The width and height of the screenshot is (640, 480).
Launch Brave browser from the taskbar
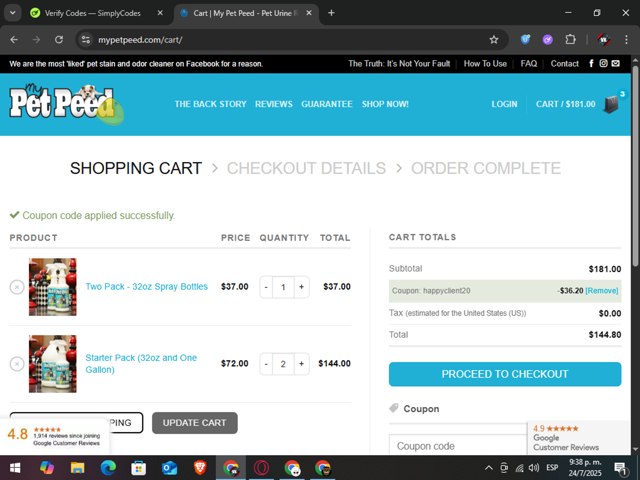click(x=200, y=468)
